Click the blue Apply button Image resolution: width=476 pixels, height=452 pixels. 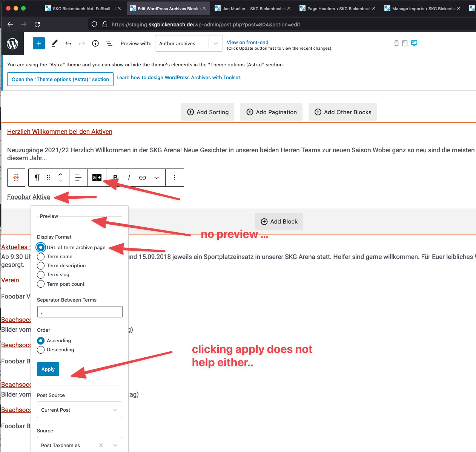click(x=48, y=369)
